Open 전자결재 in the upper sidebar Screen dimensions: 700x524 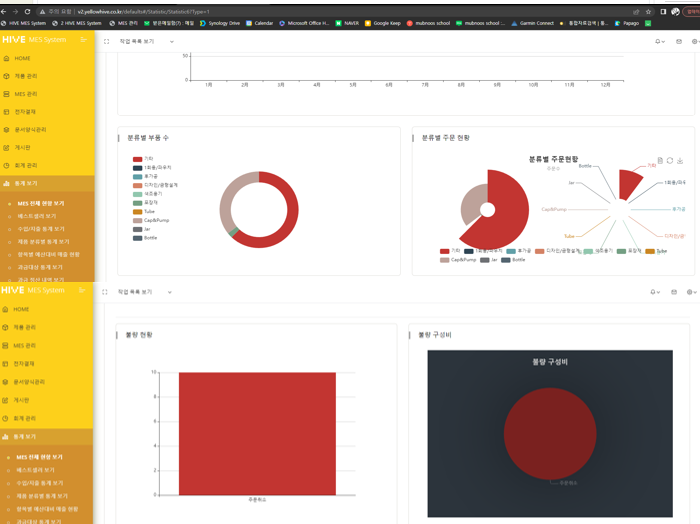25,112
